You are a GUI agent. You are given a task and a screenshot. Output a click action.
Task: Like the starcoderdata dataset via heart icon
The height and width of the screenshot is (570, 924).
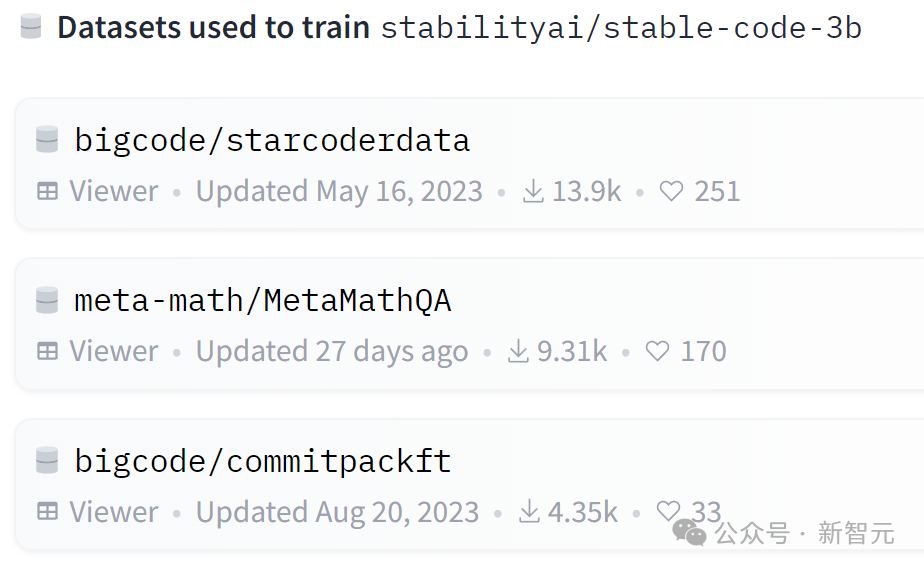point(671,191)
